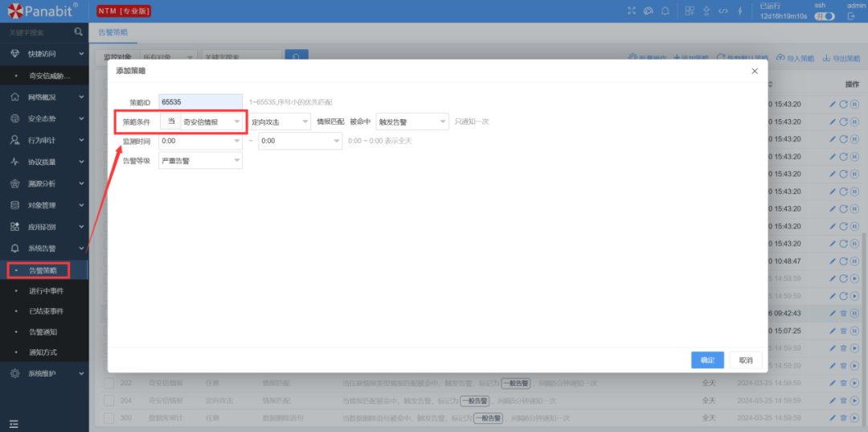
Task: Open the notification bell in header
Action: pyautogui.click(x=665, y=10)
